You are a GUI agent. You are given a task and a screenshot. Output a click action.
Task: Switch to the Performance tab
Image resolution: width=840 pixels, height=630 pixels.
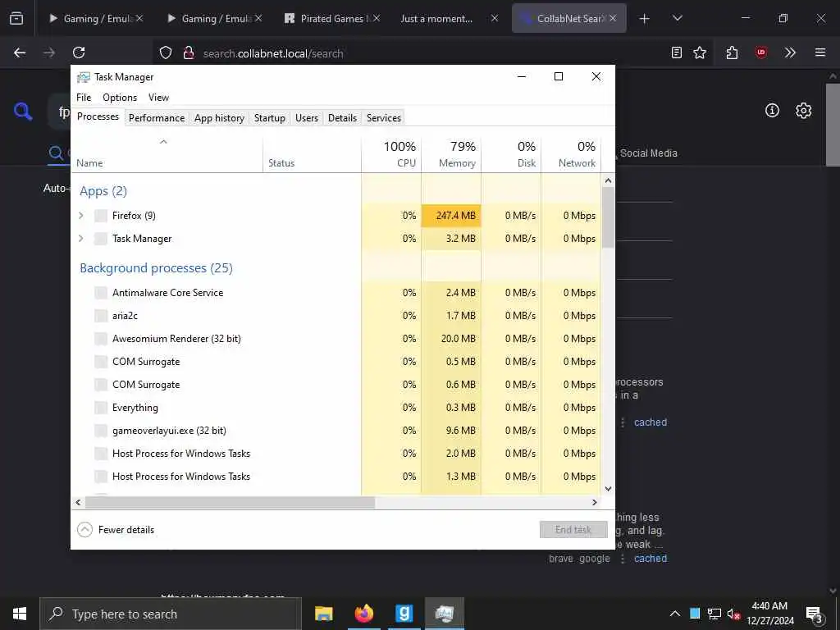pos(157,118)
